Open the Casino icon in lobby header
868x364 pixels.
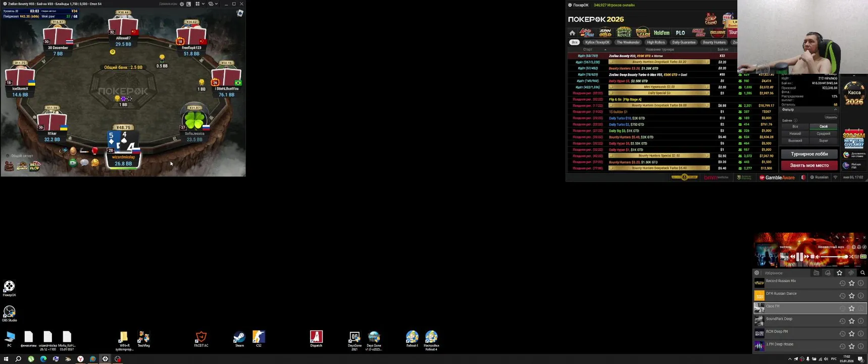[711, 19]
